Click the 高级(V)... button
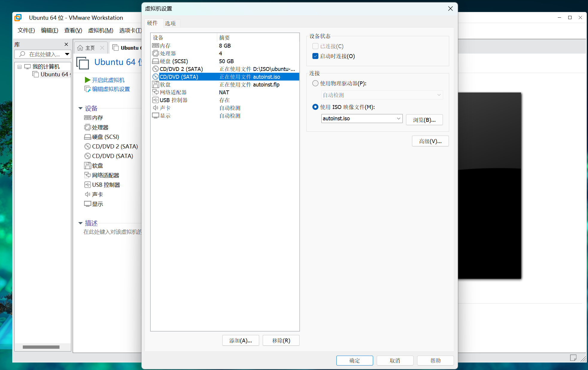 pos(430,141)
